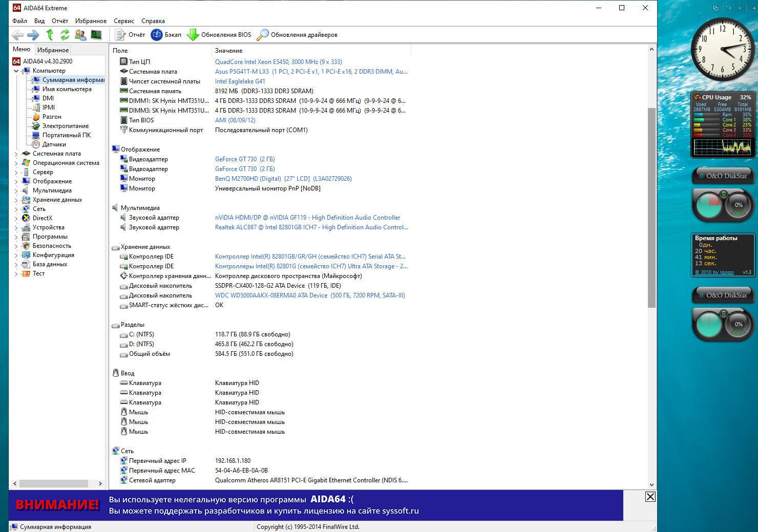Click Обновления драйверов with magnifier icon

(x=297, y=35)
